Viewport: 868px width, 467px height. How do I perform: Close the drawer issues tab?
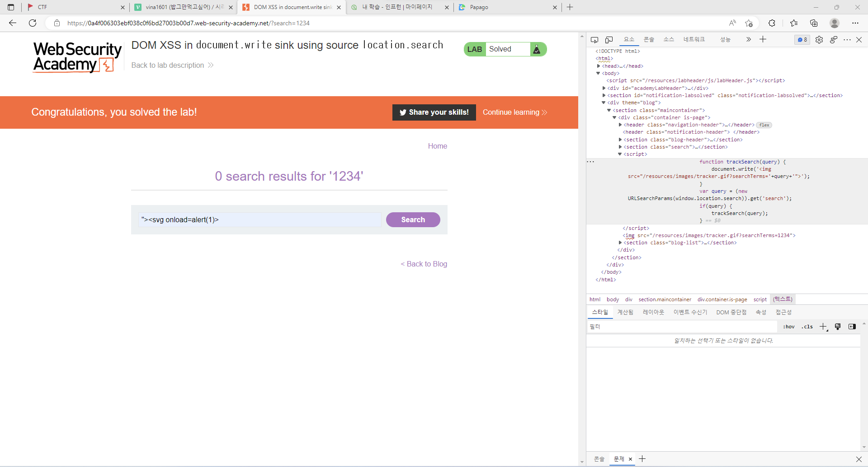click(x=630, y=459)
